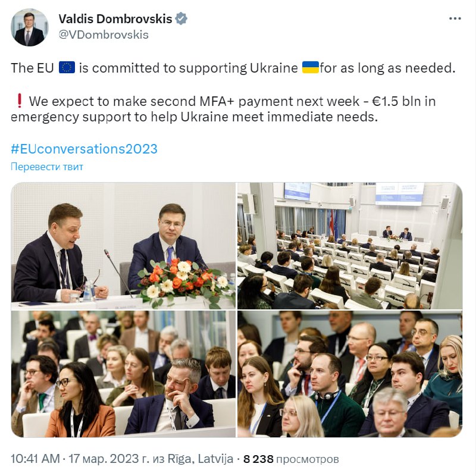Image resolution: width=476 pixels, height=476 pixels.
Task: Open the @VDombrovskis handle link
Action: (x=104, y=35)
